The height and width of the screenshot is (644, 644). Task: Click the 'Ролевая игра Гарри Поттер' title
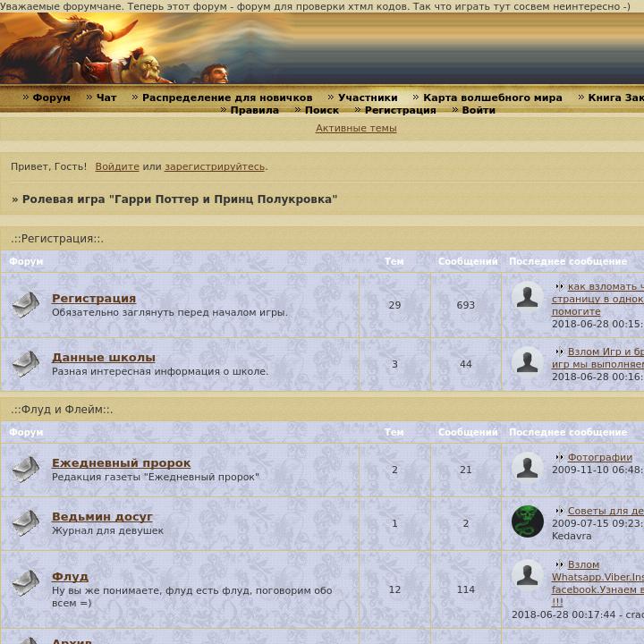[x=180, y=199]
